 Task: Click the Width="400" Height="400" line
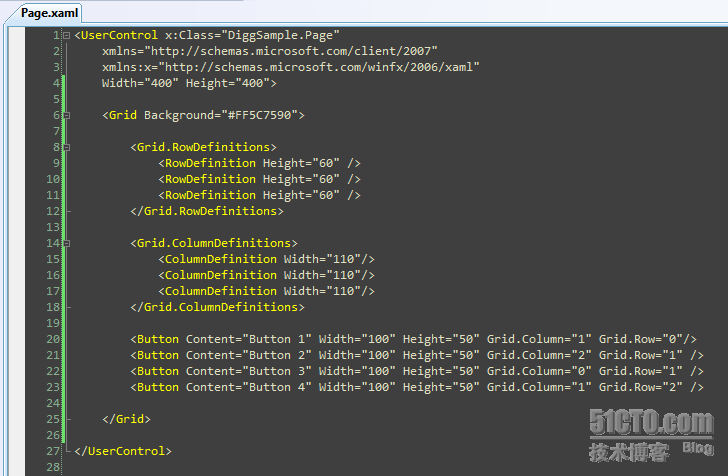[189, 83]
